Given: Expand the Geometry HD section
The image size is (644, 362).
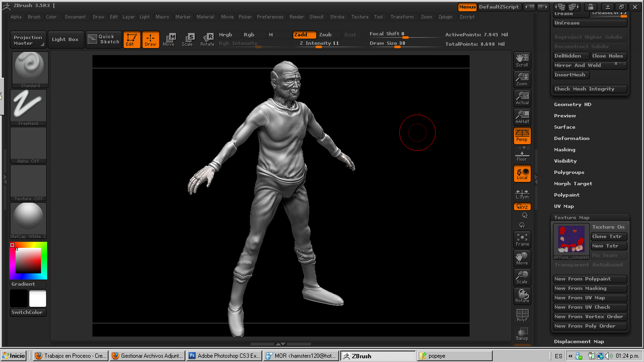Looking at the screenshot, I should pyautogui.click(x=572, y=105).
